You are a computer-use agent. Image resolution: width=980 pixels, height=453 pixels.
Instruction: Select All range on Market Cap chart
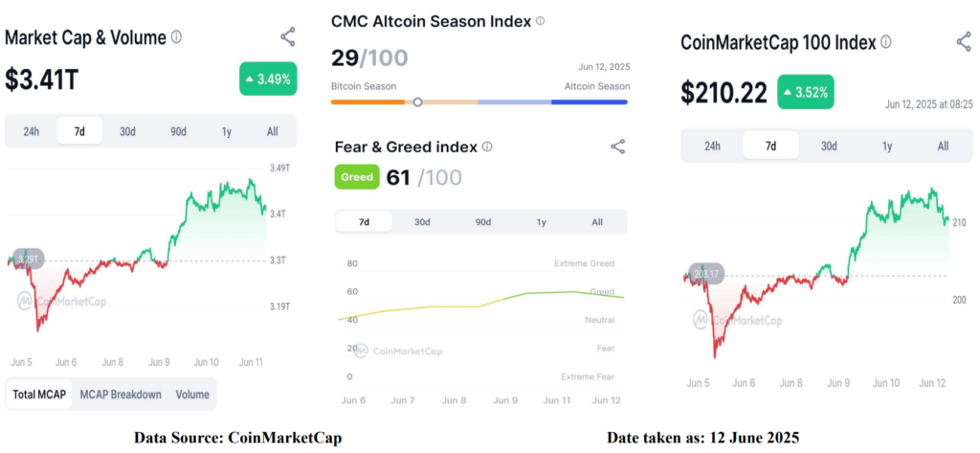[x=273, y=131]
